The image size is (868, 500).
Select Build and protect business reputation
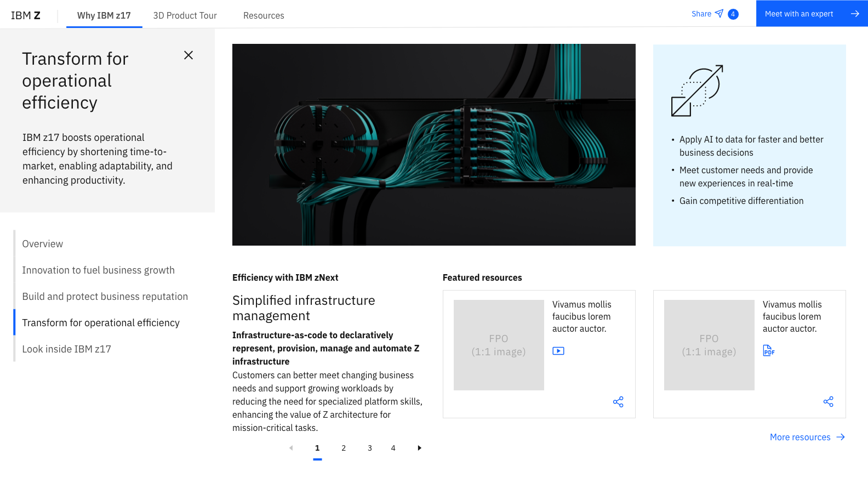coord(105,297)
